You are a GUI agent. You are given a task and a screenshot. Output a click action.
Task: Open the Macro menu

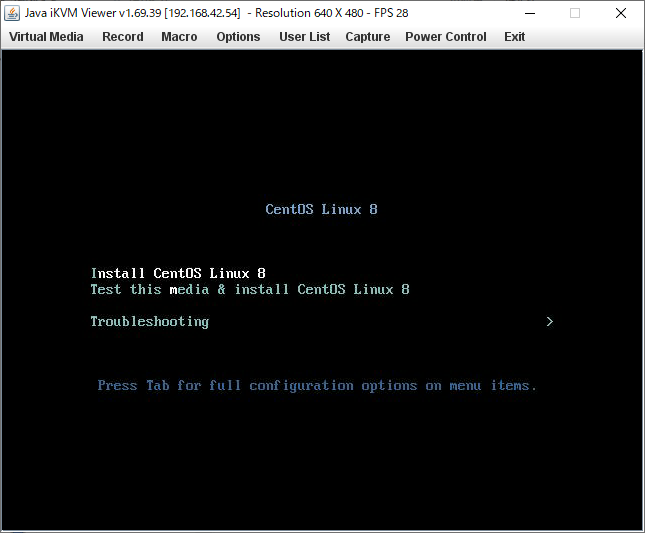179,37
